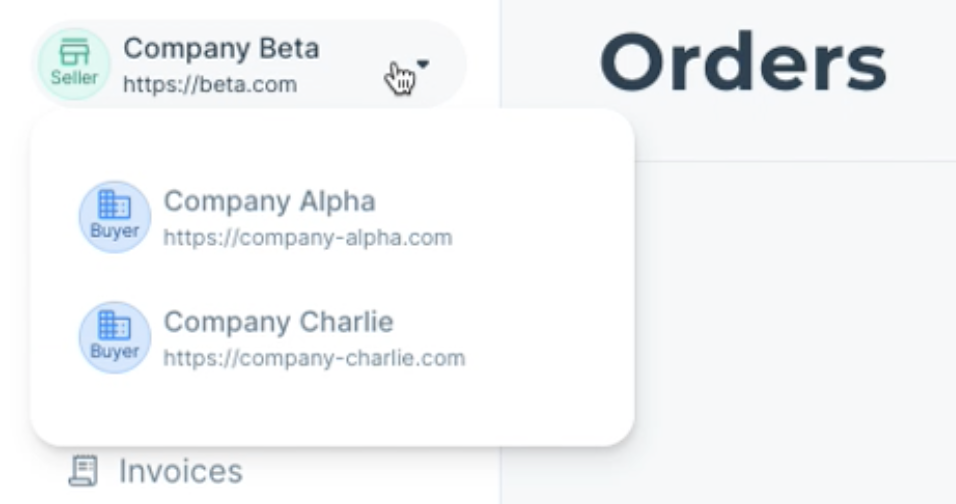The image size is (956, 504).
Task: Click the Seller label under the store icon
Action: 74,77
